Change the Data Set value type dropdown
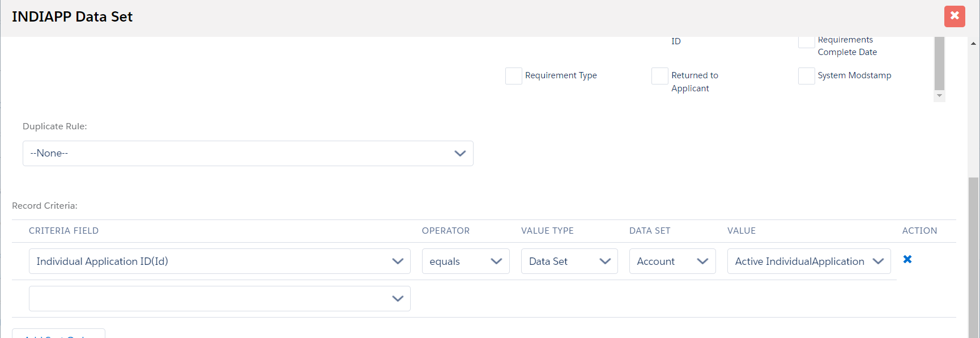Viewport: 980px width, 338px height. 569,261
